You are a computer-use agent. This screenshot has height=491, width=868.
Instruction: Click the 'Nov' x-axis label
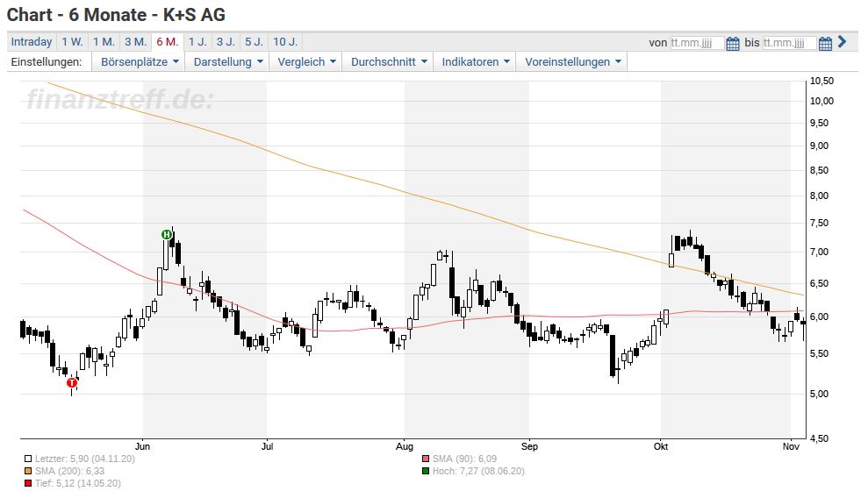click(791, 446)
